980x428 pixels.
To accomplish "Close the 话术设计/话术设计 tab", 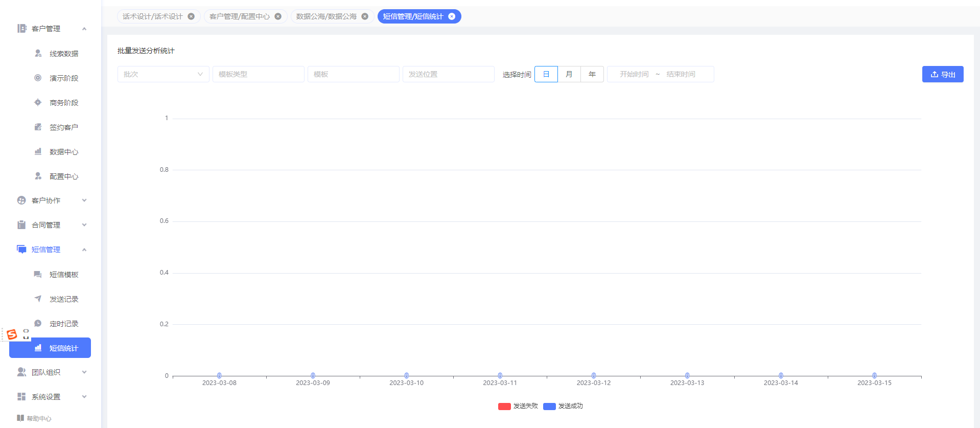I will [x=191, y=16].
